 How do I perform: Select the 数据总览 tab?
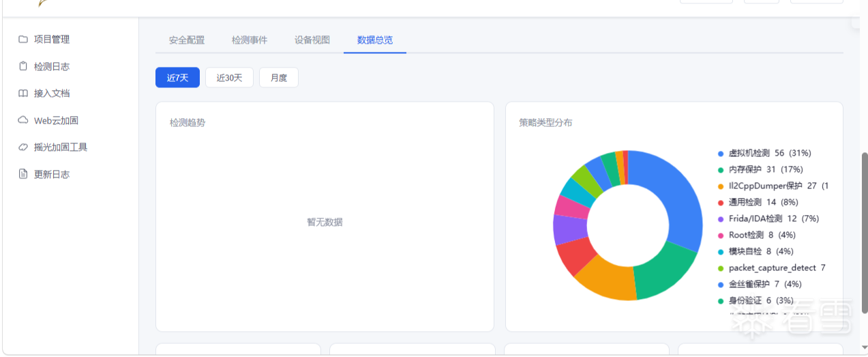click(375, 40)
